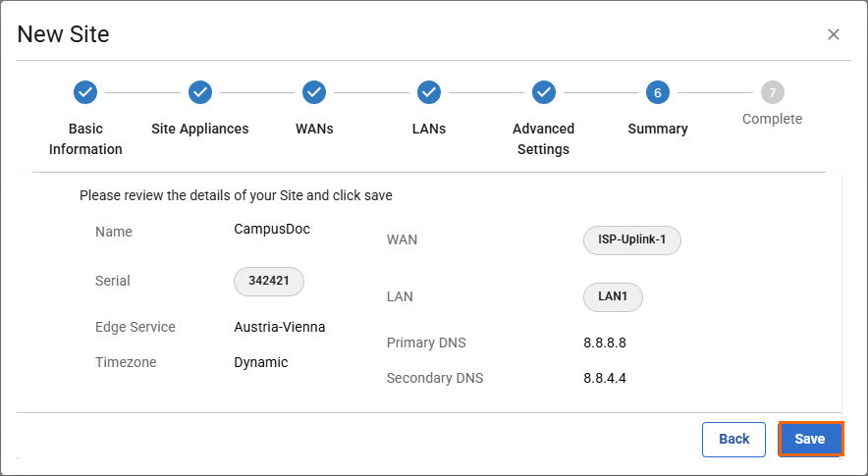Click the Advanced Settings step checkmark icon
The width and height of the screenshot is (868, 476).
click(x=543, y=92)
